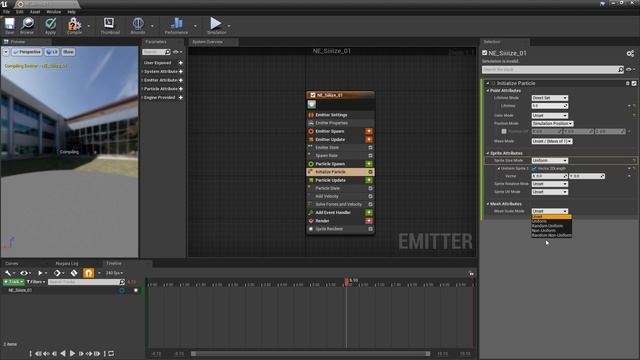Screen dimensions: 640x360
Task: Open the Sprite Rotation Mode dropdown
Action: pyautogui.click(x=549, y=184)
